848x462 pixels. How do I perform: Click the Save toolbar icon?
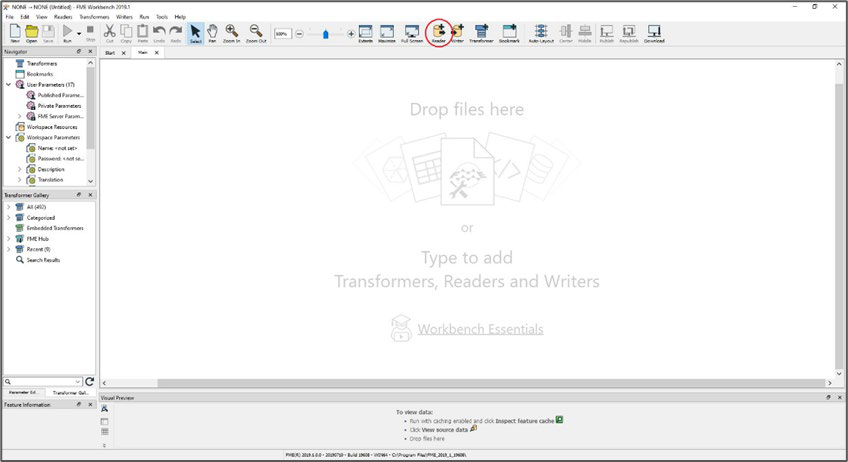48,34
